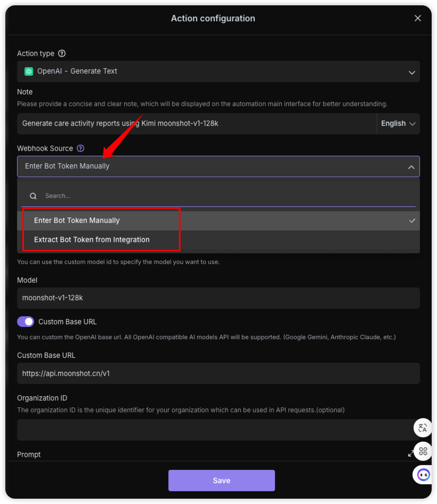Collapse the Webhook Source dropdown
Viewport: 437px width, 504px height.
218,166
